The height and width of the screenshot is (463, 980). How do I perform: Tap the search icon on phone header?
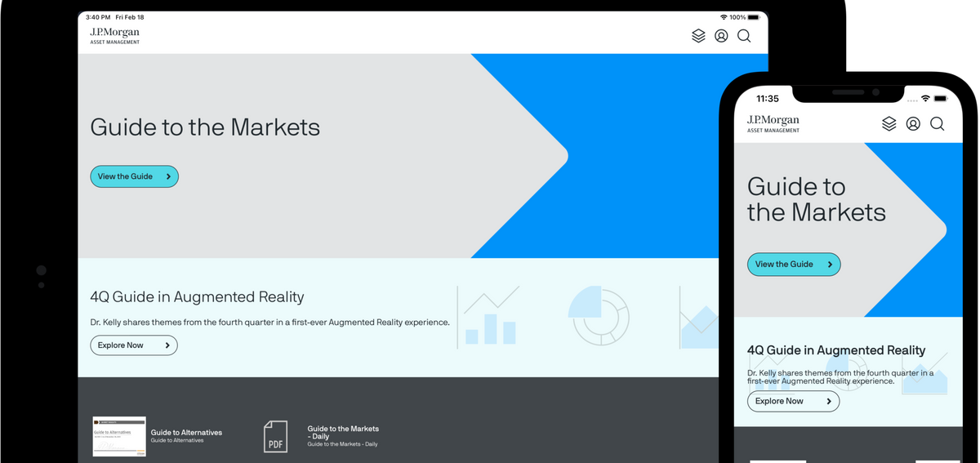click(x=937, y=123)
